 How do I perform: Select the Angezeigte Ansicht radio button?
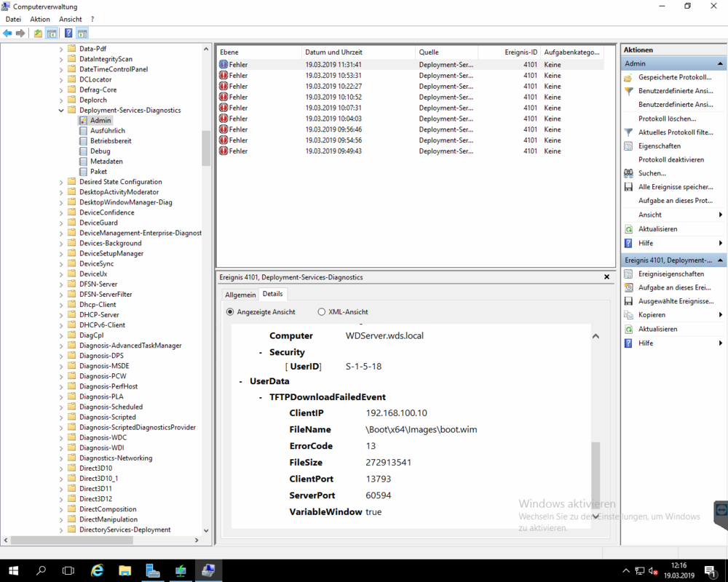coord(230,312)
